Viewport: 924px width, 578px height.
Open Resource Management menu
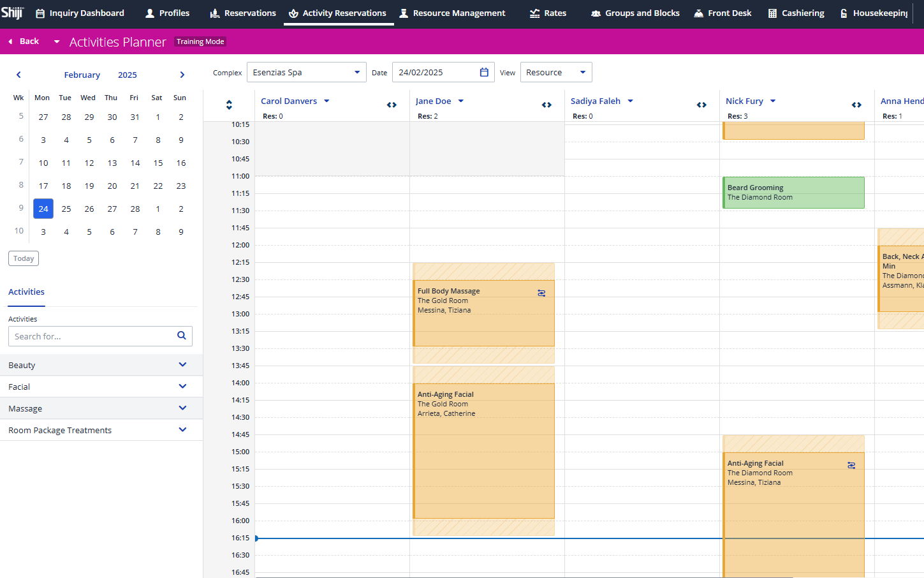tap(452, 13)
